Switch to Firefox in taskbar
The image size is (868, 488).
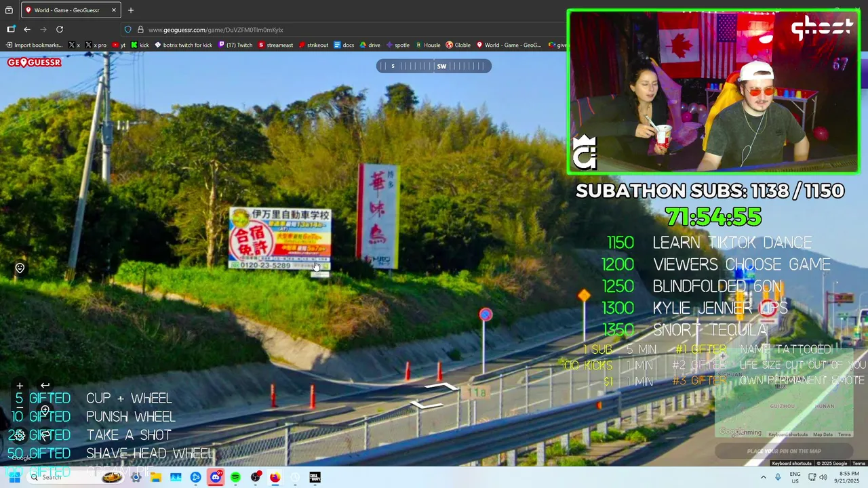tap(275, 477)
